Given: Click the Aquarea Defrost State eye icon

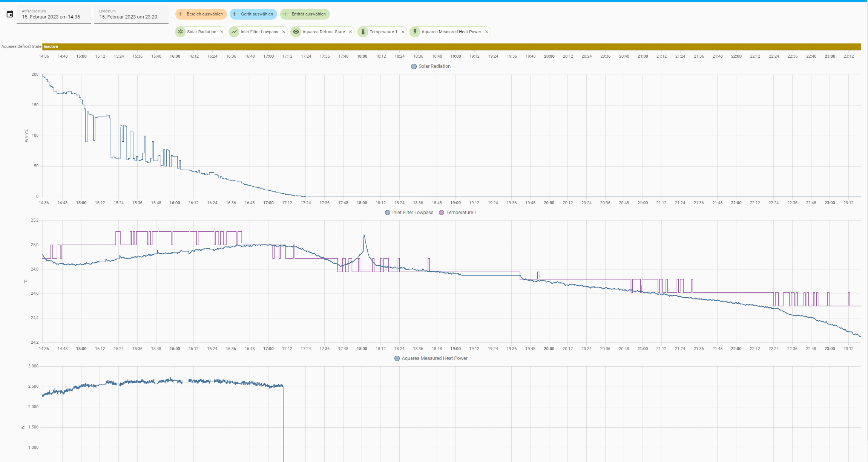Looking at the screenshot, I should pyautogui.click(x=296, y=32).
